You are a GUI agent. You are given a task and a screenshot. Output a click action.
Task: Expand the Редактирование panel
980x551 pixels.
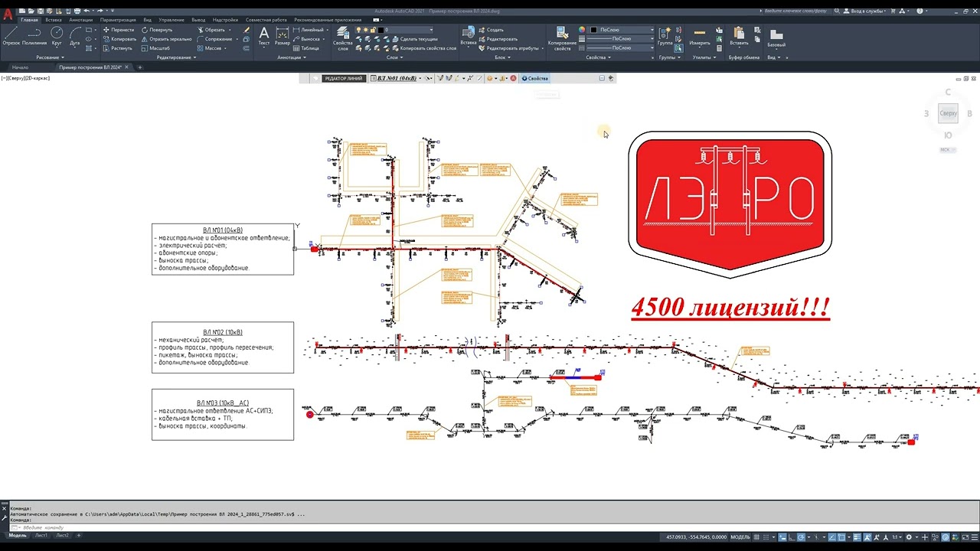177,57
